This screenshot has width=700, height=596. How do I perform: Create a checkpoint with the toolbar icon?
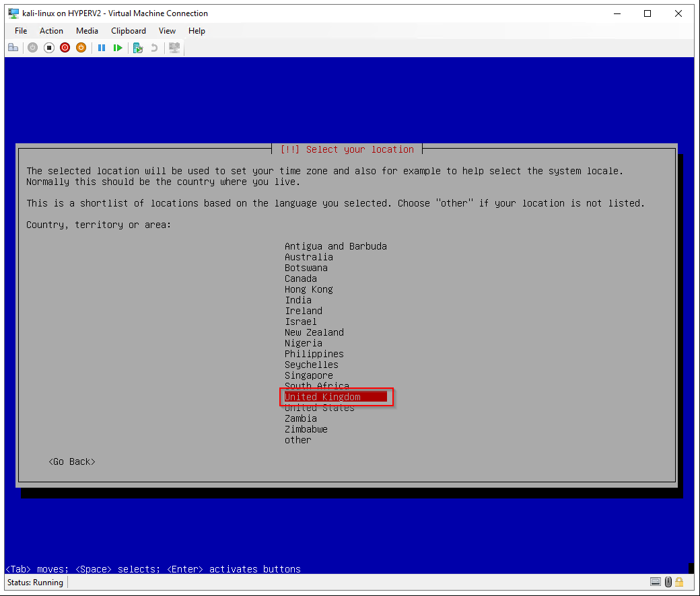coord(137,48)
